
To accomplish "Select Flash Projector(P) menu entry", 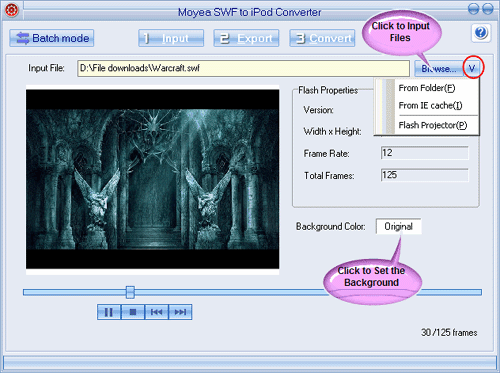I will [433, 125].
